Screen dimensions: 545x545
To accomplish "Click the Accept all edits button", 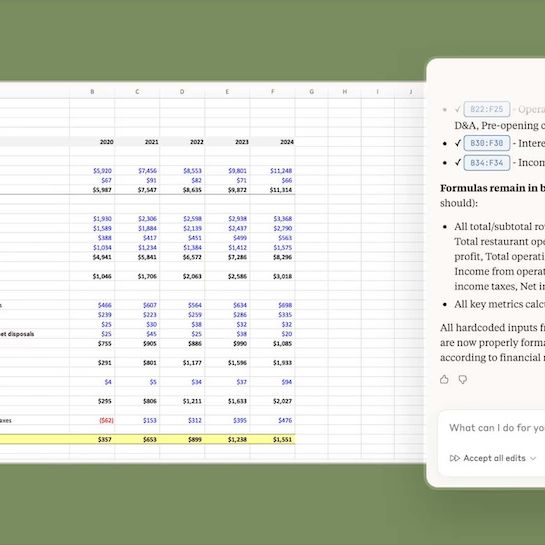I will coord(494,458).
